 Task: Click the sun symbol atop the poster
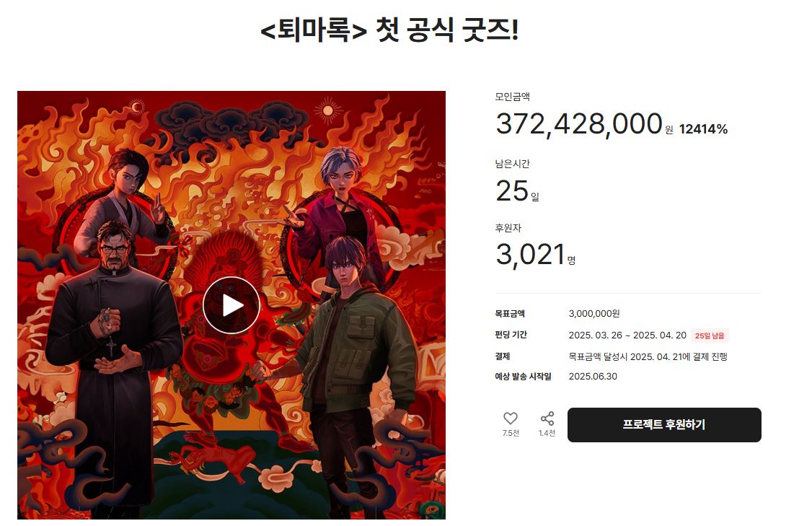coord(327,110)
